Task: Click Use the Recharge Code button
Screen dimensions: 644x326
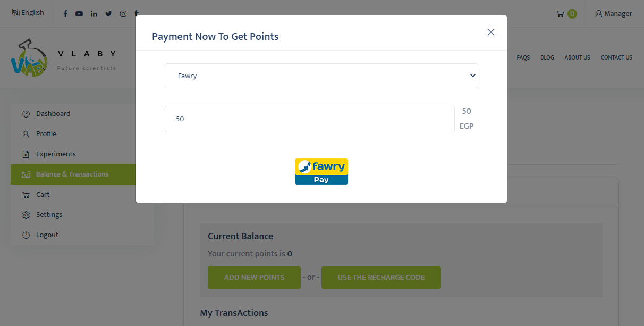Action: click(381, 278)
